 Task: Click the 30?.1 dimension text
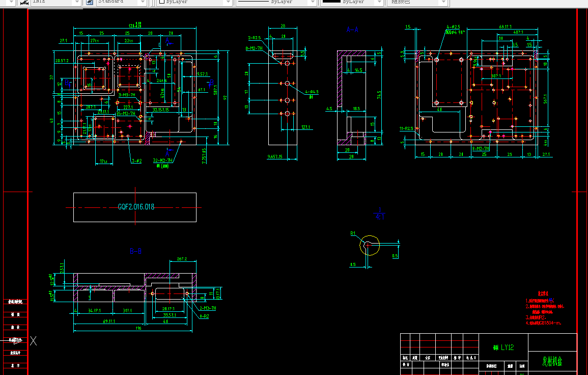click(x=496, y=76)
